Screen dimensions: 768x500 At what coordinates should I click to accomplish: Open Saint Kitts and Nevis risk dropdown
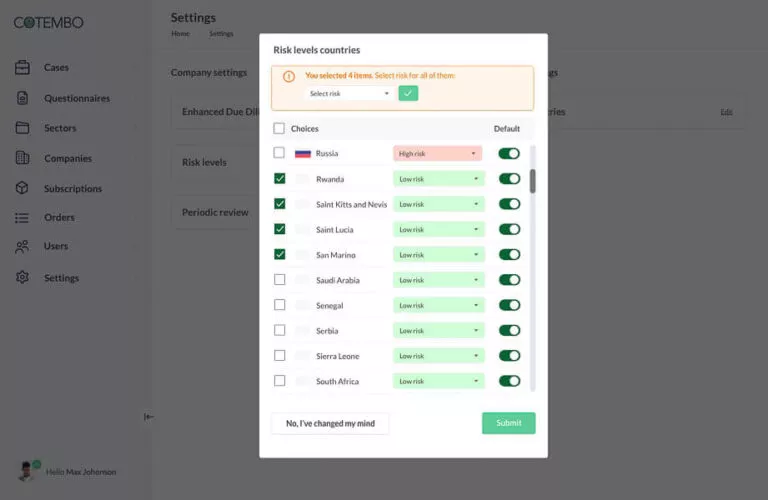(438, 204)
